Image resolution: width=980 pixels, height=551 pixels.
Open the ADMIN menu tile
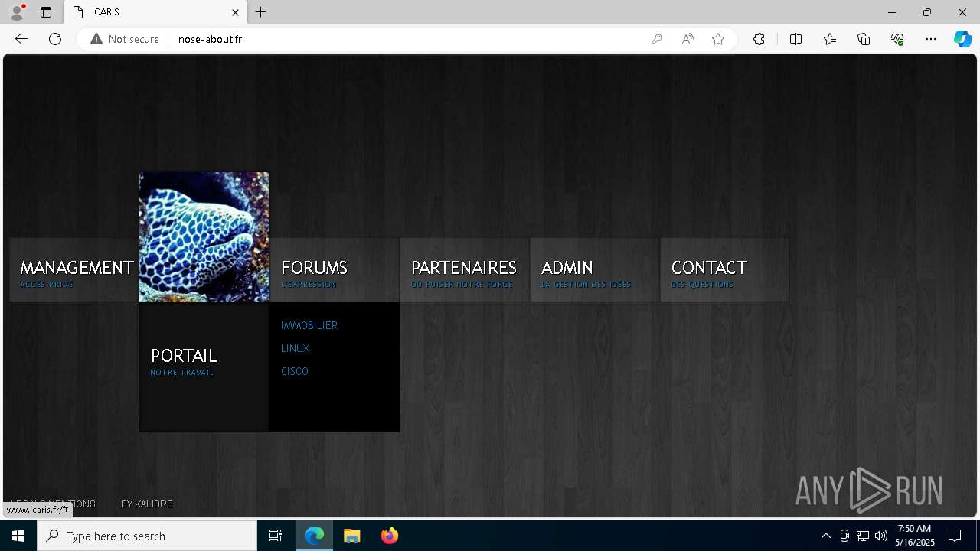[x=595, y=269]
